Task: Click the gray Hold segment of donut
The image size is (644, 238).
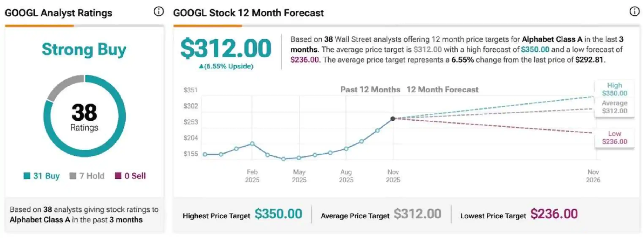Action: pyautogui.click(x=64, y=87)
